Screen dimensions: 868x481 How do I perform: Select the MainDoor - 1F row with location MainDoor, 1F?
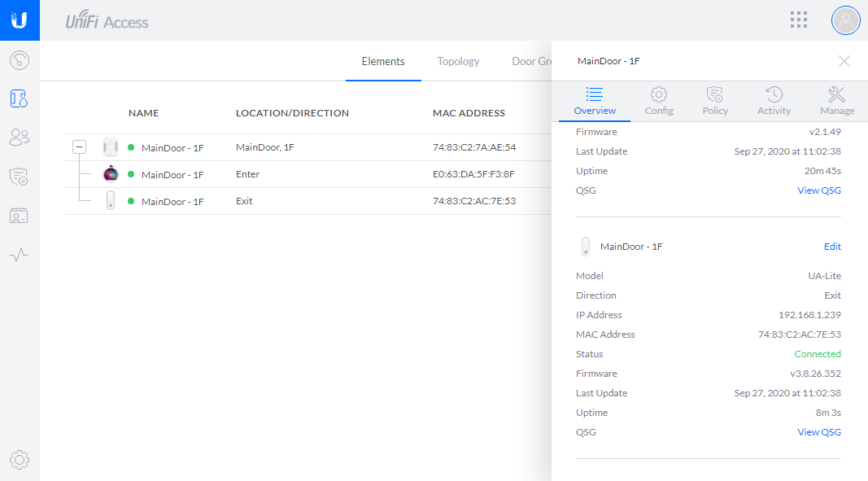(x=308, y=147)
